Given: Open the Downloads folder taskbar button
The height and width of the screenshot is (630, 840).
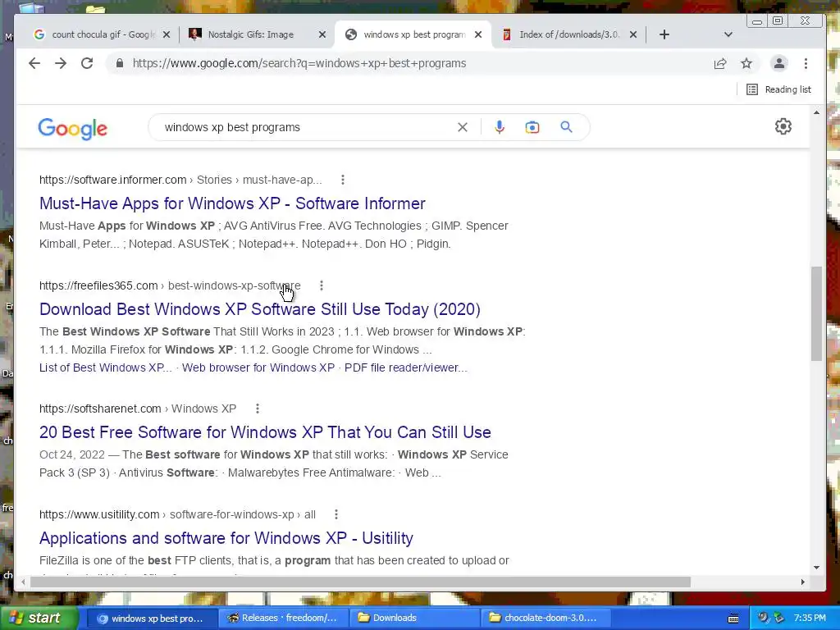Looking at the screenshot, I should [x=413, y=619].
